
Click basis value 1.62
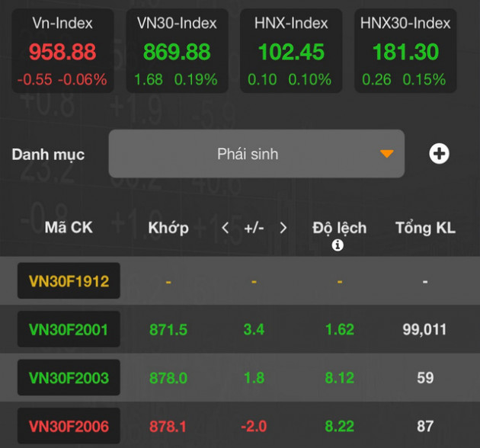coord(340,330)
